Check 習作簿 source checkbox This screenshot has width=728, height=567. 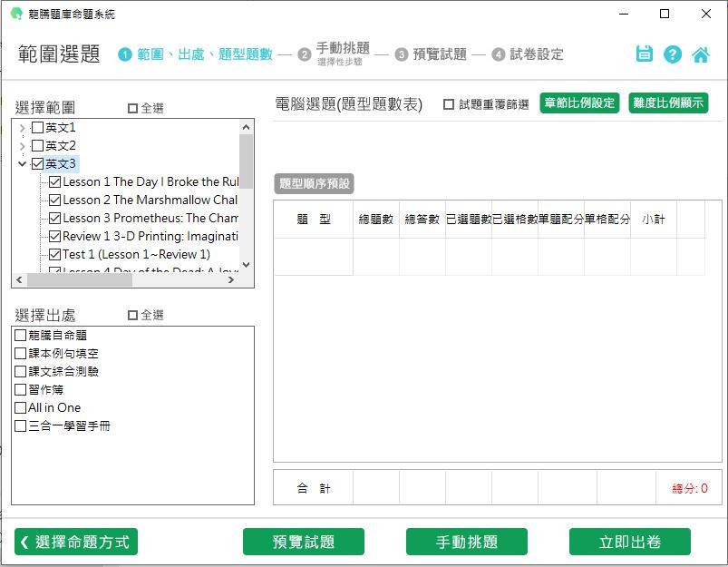click(x=21, y=389)
